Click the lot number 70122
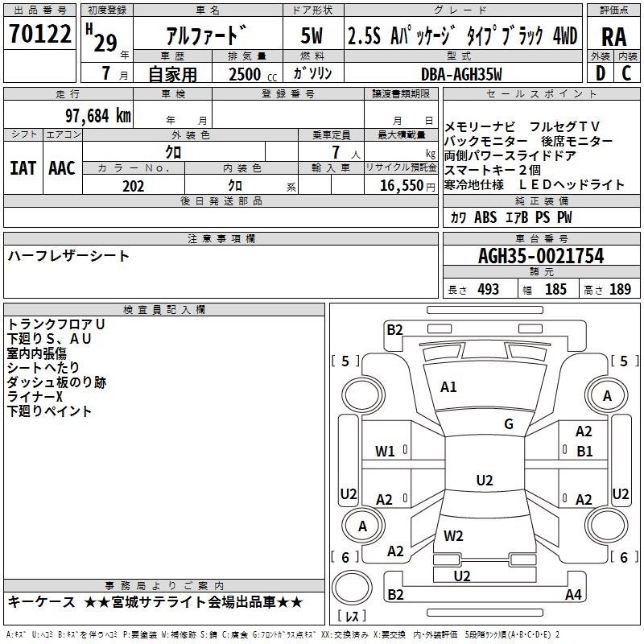Image resolution: width=644 pixels, height=644 pixels. [x=39, y=35]
